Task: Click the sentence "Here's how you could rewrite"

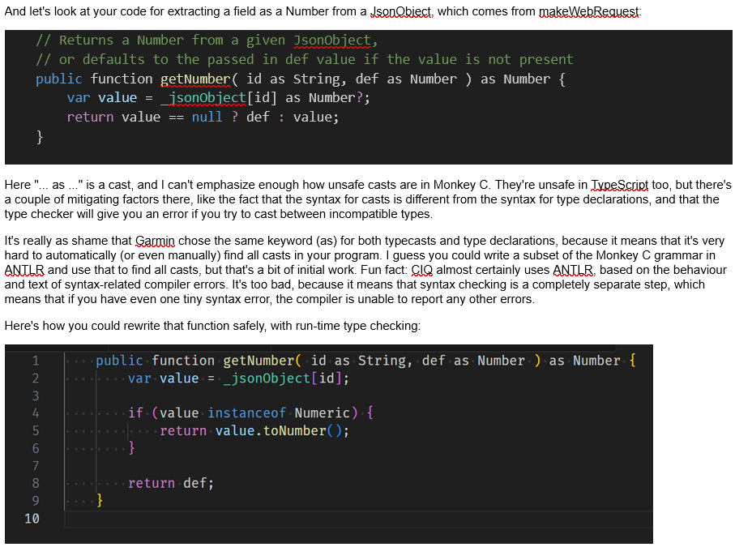Action: [x=212, y=326]
